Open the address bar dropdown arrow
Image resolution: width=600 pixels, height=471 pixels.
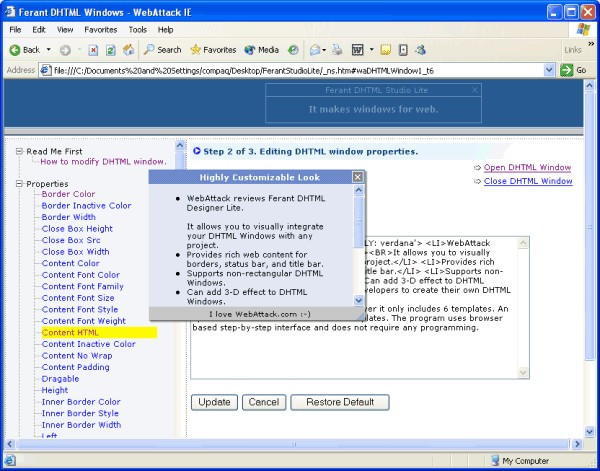(549, 70)
